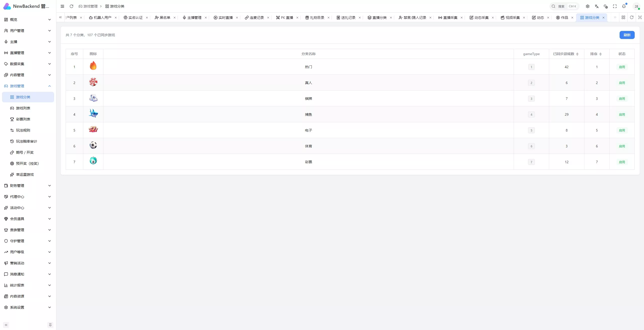Image resolution: width=644 pixels, height=330 pixels.
Task: Open the settings gear in header
Action: click(588, 6)
